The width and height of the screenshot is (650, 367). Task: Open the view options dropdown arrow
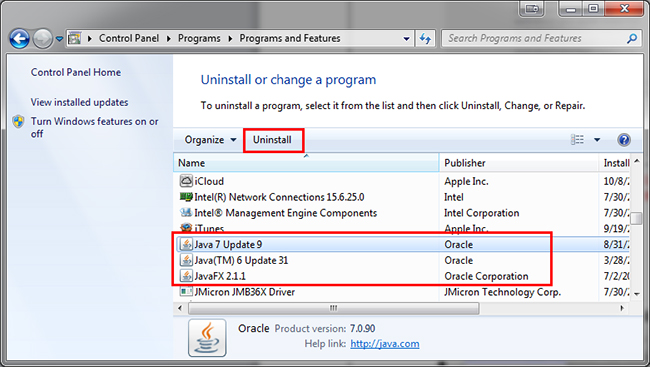pyautogui.click(x=597, y=140)
